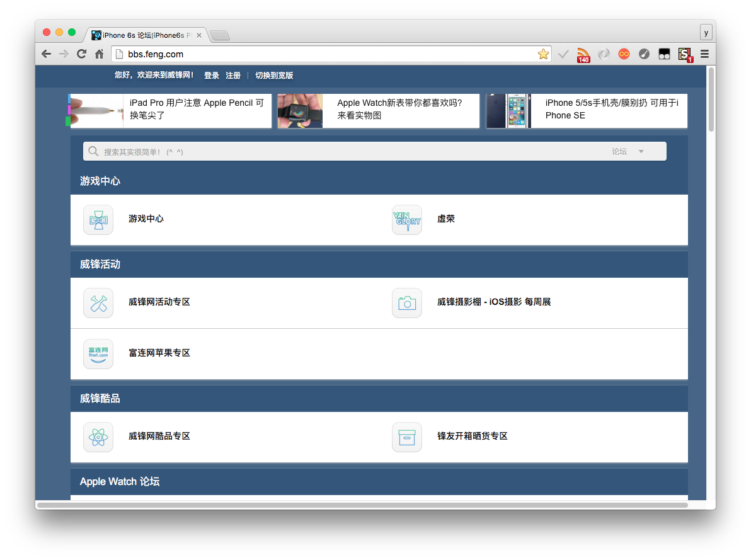Click the bookmark star in address bar
The image size is (751, 560).
click(543, 54)
